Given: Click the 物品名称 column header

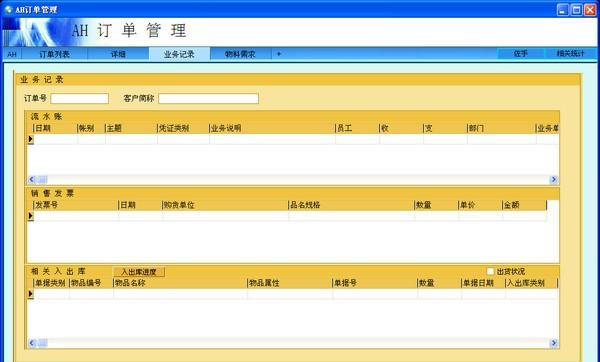Looking at the screenshot, I should 180,283.
